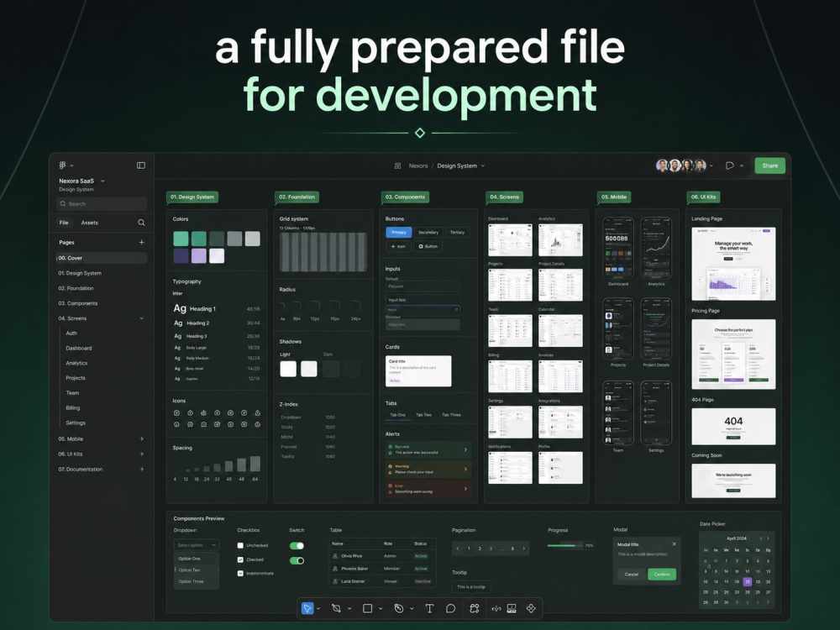Pick the light purple color swatch
This screenshot has height=630, width=840.
click(x=199, y=255)
